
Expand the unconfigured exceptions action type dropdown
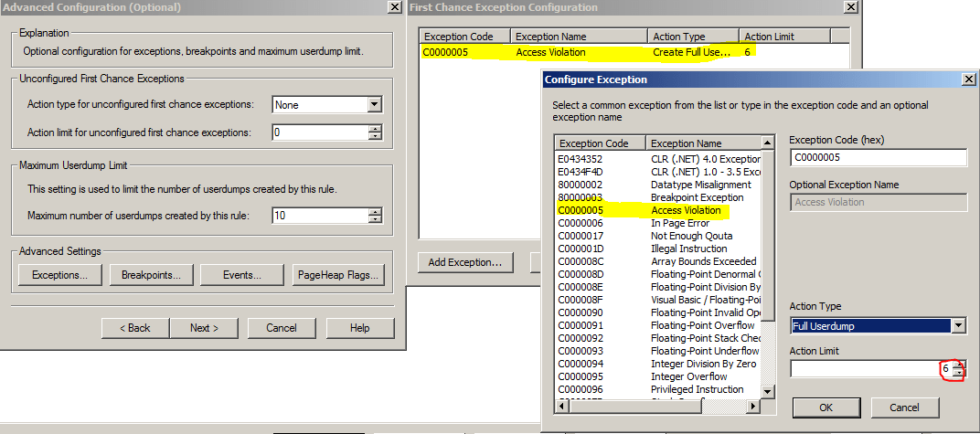[x=373, y=105]
